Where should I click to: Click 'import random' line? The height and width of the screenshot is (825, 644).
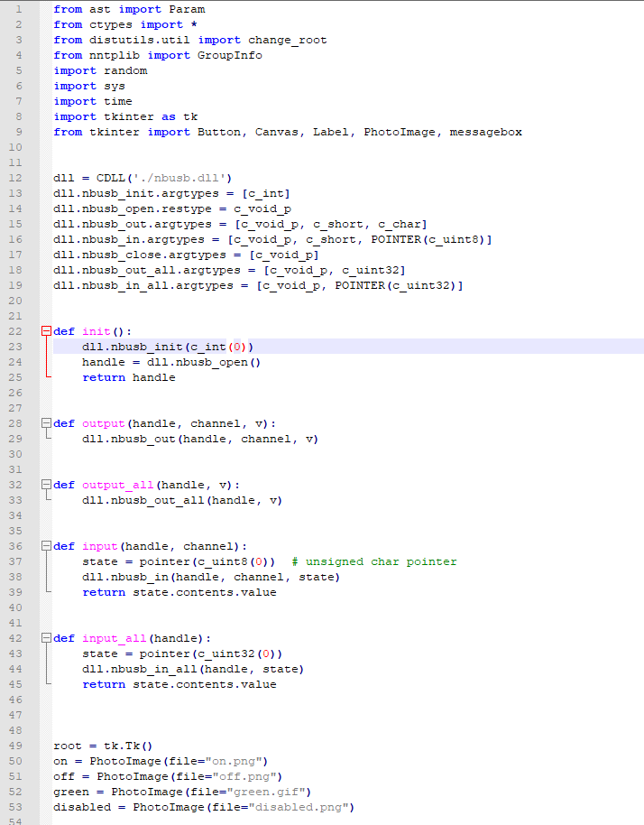pos(100,70)
